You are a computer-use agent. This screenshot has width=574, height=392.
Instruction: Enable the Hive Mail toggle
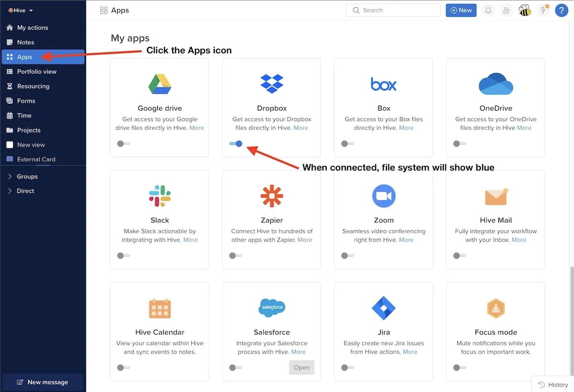pyautogui.click(x=460, y=256)
